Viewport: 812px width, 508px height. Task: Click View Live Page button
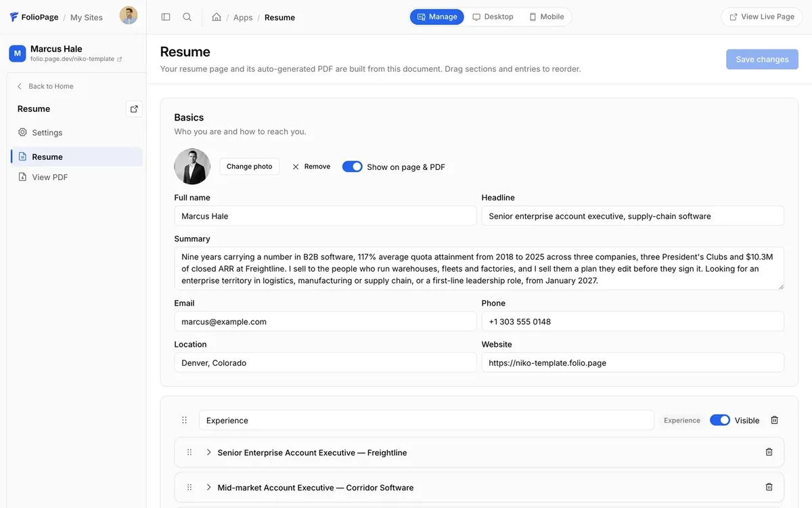762,17
